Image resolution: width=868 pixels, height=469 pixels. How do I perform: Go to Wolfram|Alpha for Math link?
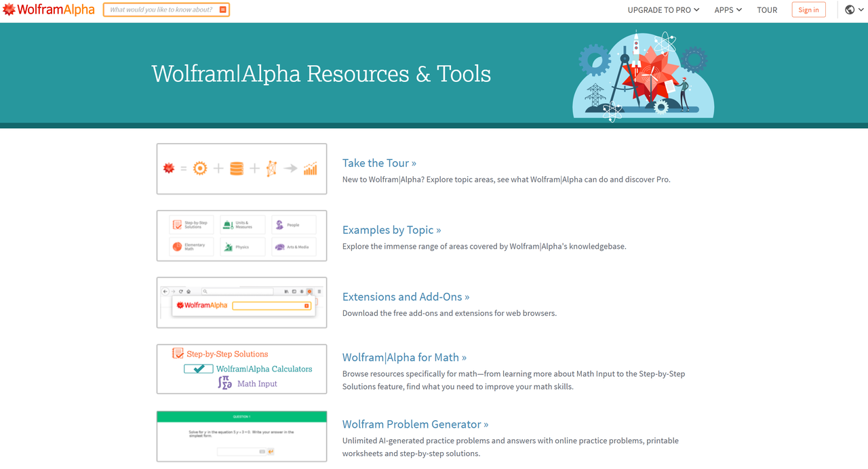pos(404,357)
